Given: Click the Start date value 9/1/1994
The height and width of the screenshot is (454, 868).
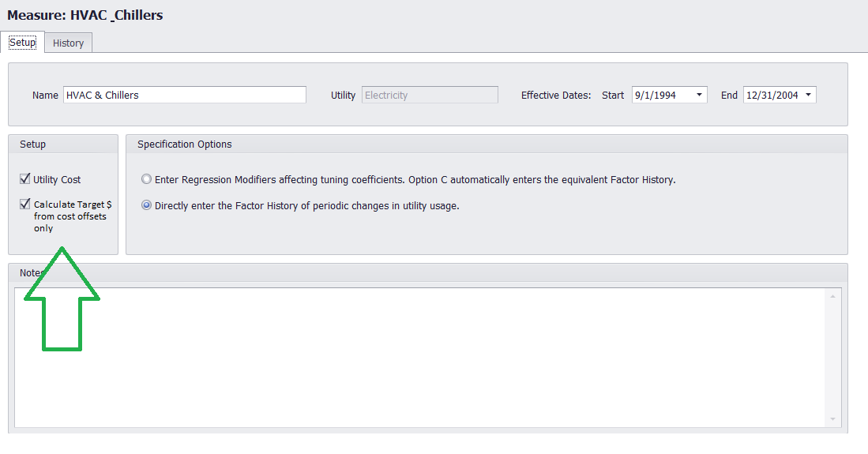Looking at the screenshot, I should tap(656, 96).
